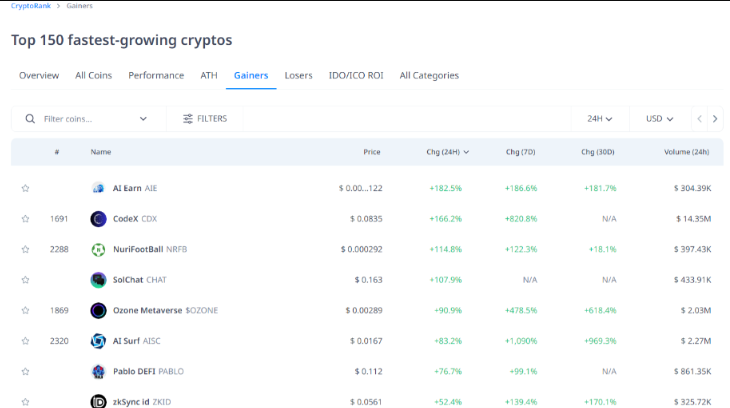The width and height of the screenshot is (730, 408).
Task: Expand the Filter coins dropdown arrow
Action: coord(143,119)
